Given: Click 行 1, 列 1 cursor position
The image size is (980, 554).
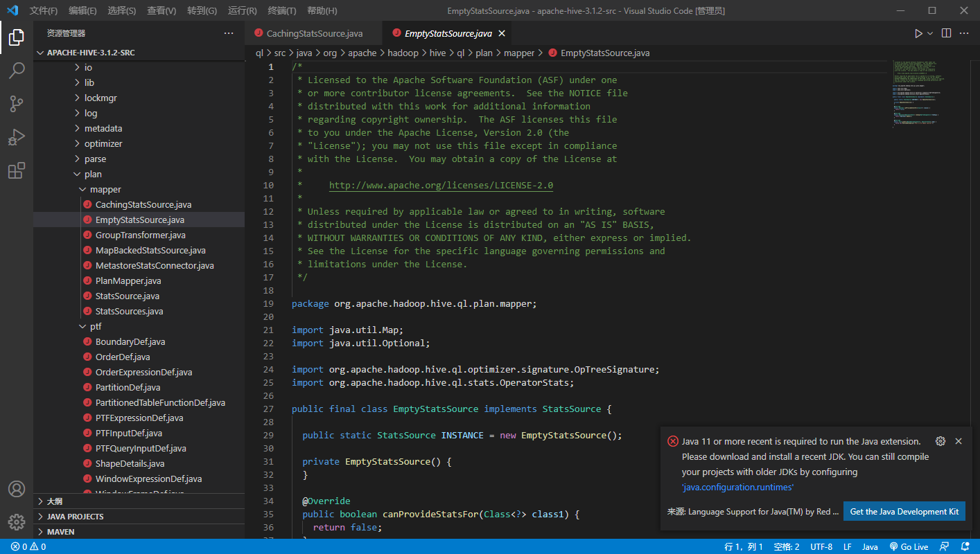Looking at the screenshot, I should (744, 546).
